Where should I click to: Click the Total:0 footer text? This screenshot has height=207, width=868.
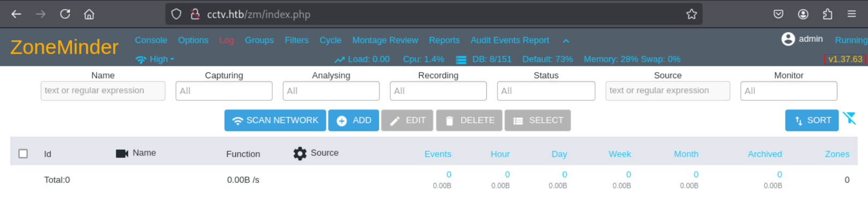tap(57, 180)
